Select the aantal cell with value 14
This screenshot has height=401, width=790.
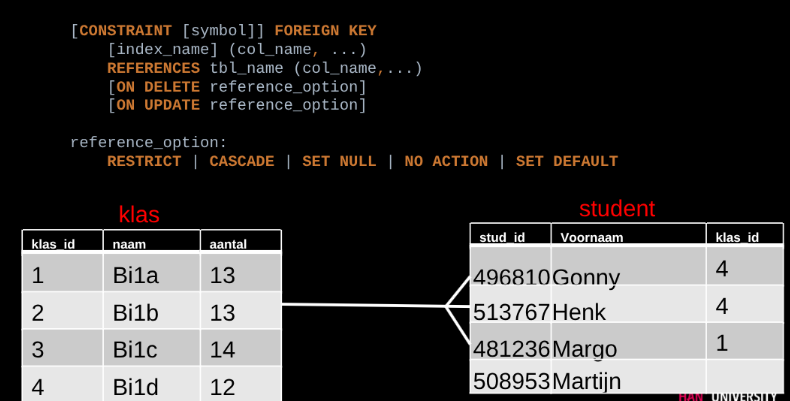click(223, 349)
